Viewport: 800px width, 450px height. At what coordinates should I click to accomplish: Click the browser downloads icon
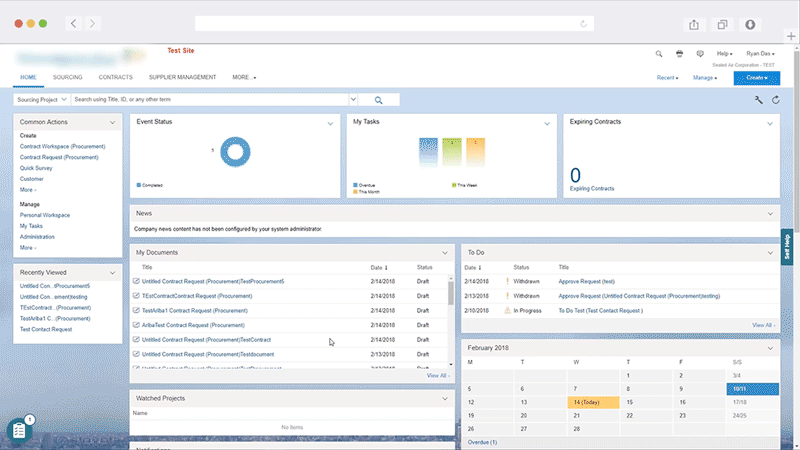750,24
